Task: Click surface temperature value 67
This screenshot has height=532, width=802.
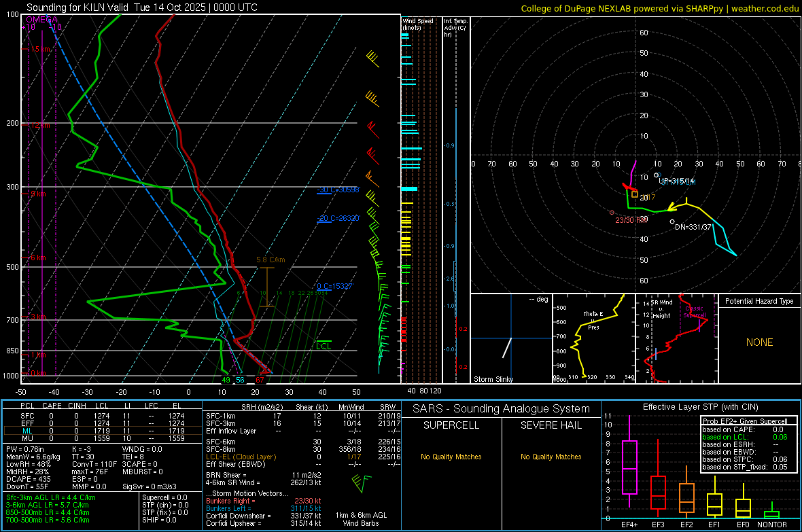Action: pyautogui.click(x=260, y=380)
